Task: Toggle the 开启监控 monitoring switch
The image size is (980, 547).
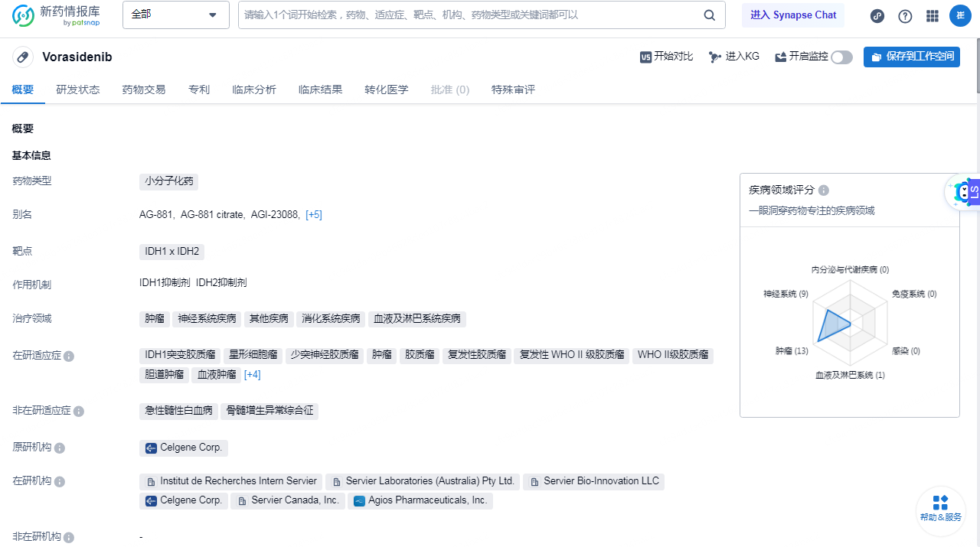Action: tap(841, 57)
